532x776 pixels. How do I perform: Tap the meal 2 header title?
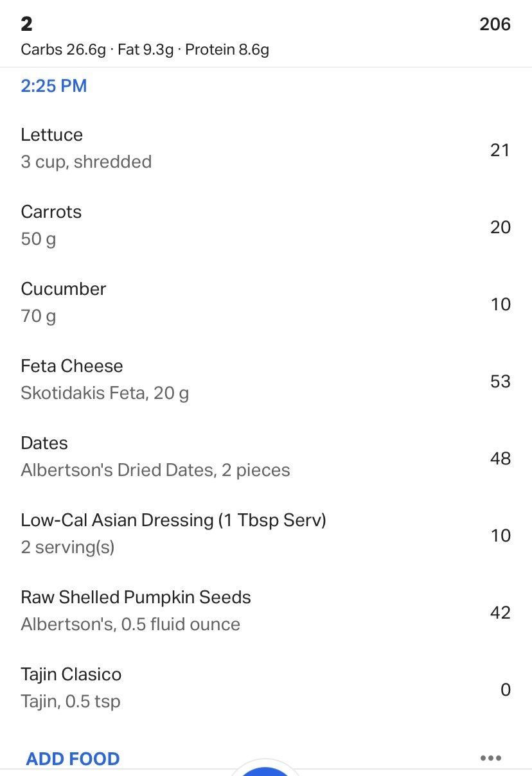(x=26, y=24)
